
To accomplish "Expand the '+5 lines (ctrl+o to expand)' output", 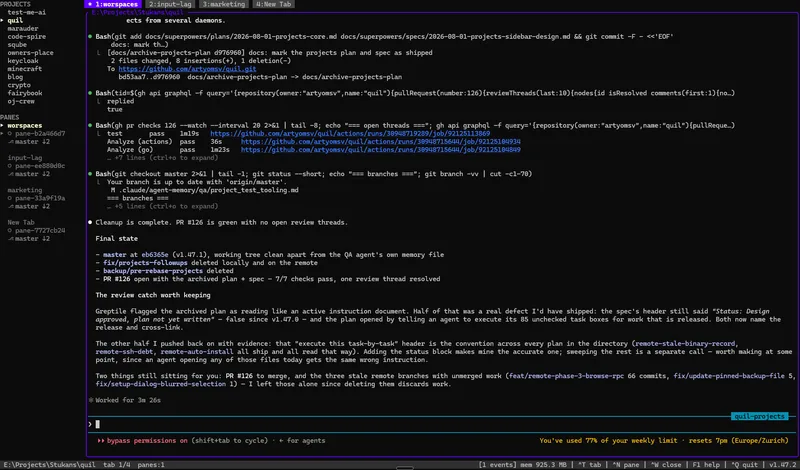I will [162, 206].
